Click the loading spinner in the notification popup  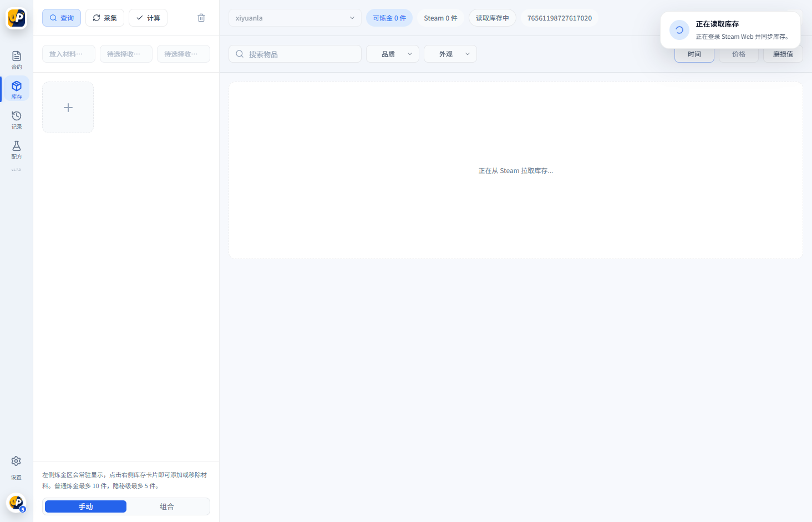pyautogui.click(x=679, y=29)
